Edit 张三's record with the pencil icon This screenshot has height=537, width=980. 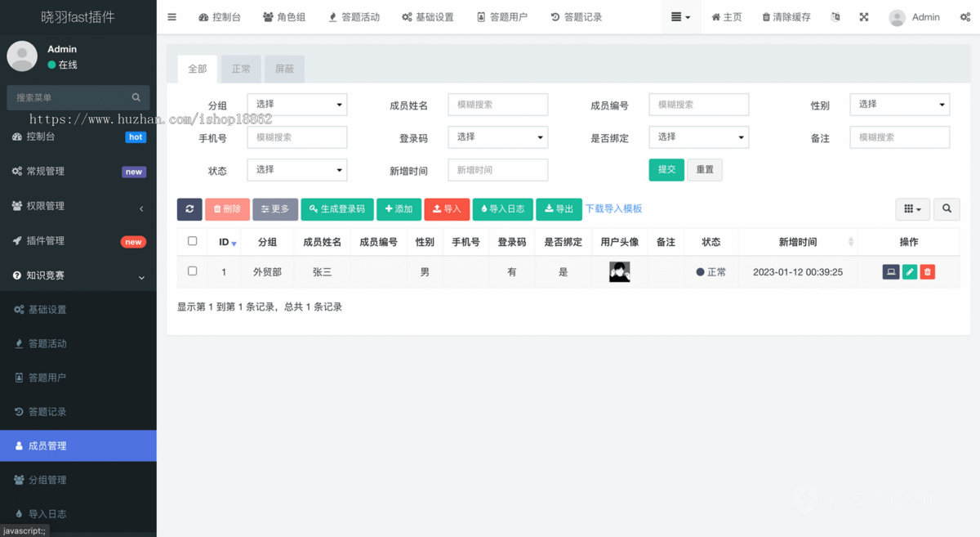909,271
